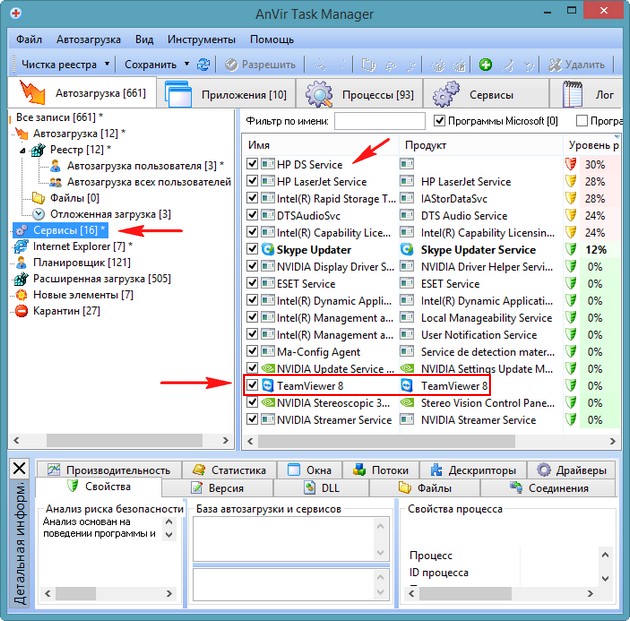The image size is (630, 621).
Task: Collapse the Реестр [12] tree node
Action: [x=23, y=151]
